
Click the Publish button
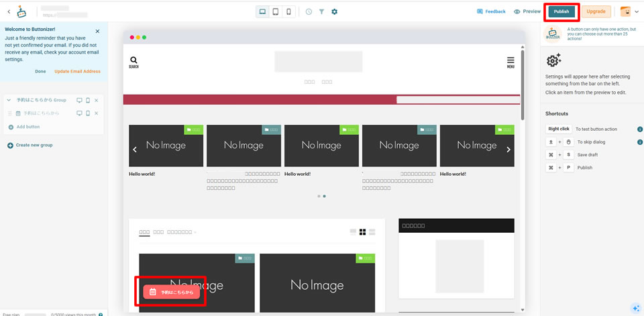pos(561,11)
